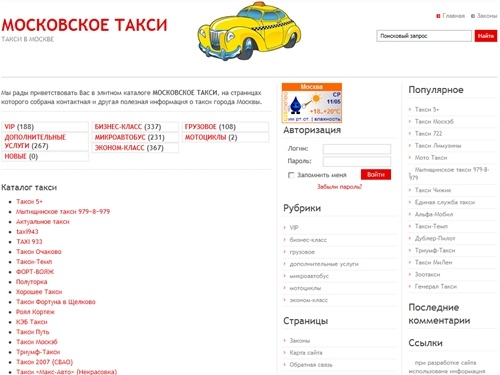
Task: Click the Забыли пароль? link
Action: pyautogui.click(x=339, y=187)
